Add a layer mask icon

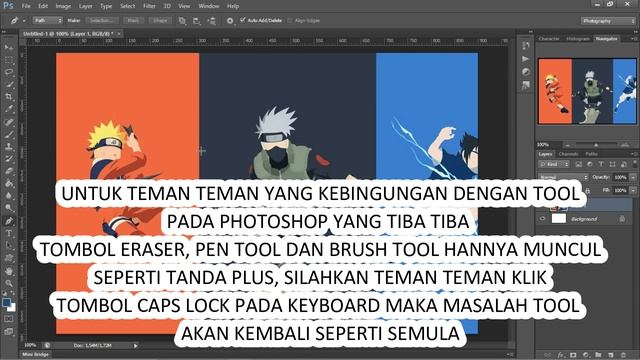[573, 355]
